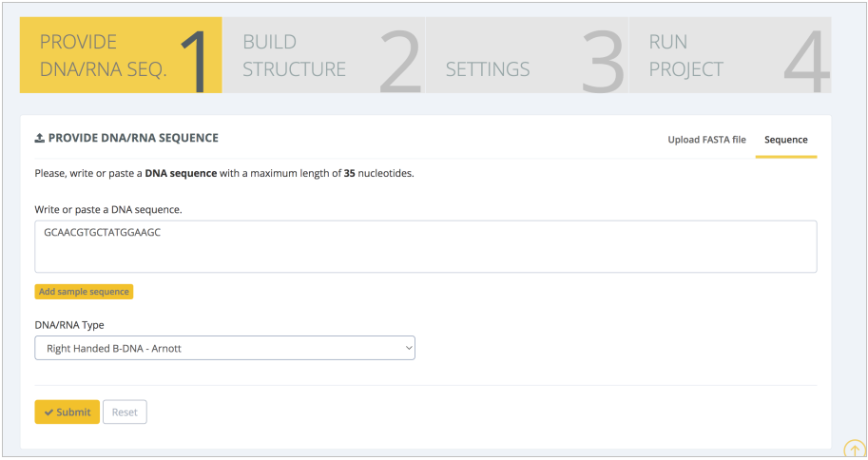Click the Reset button
Image resolution: width=868 pixels, height=460 pixels.
point(125,412)
